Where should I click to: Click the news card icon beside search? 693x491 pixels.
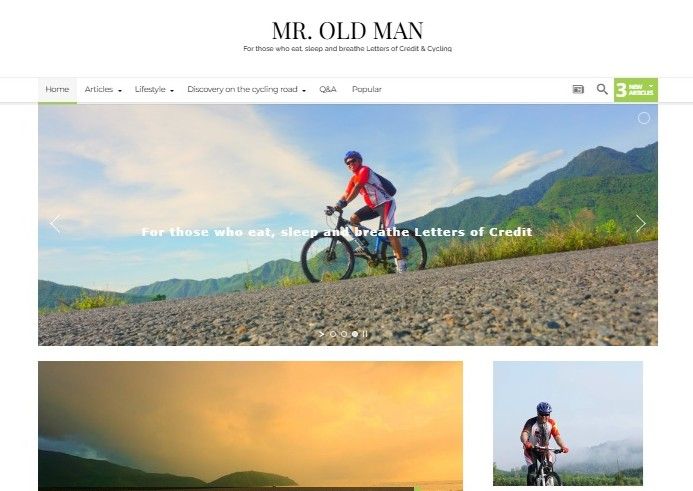click(578, 89)
